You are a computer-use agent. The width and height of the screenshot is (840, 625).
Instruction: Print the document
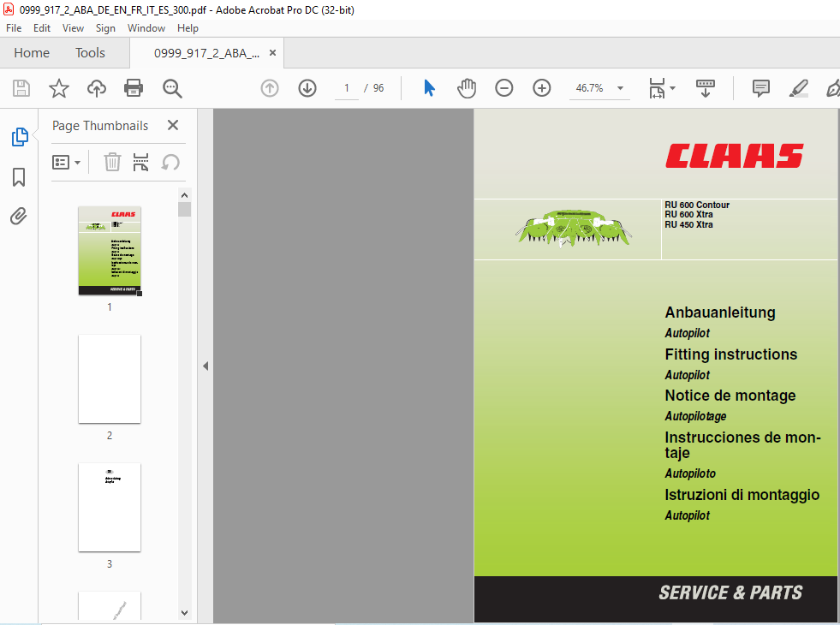point(134,88)
